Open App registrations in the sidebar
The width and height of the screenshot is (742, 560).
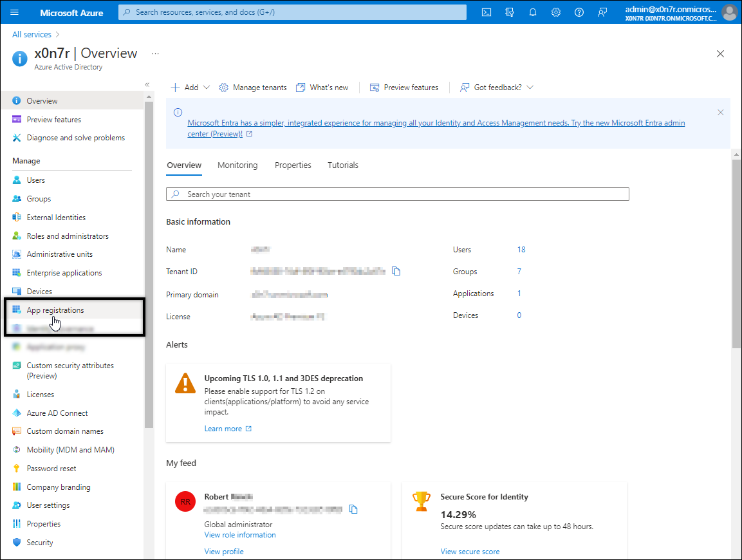[x=55, y=310]
